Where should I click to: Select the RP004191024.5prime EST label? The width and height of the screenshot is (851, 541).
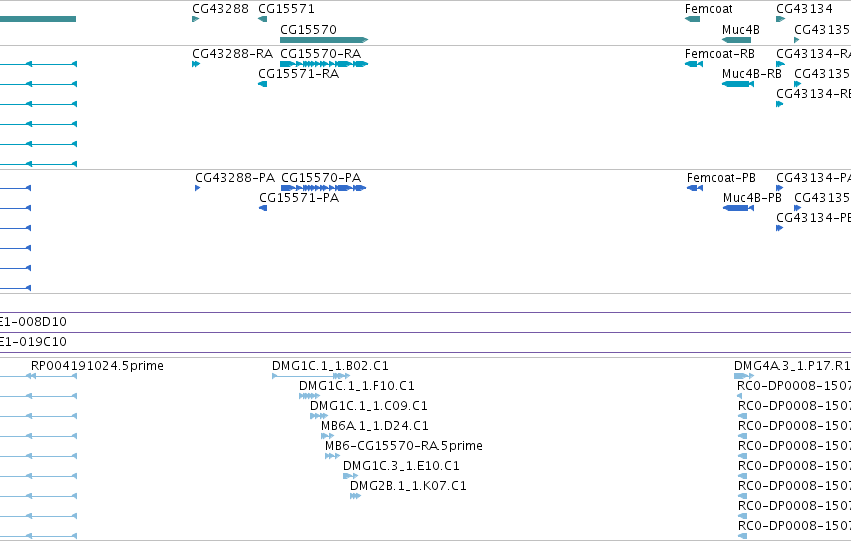97,366
